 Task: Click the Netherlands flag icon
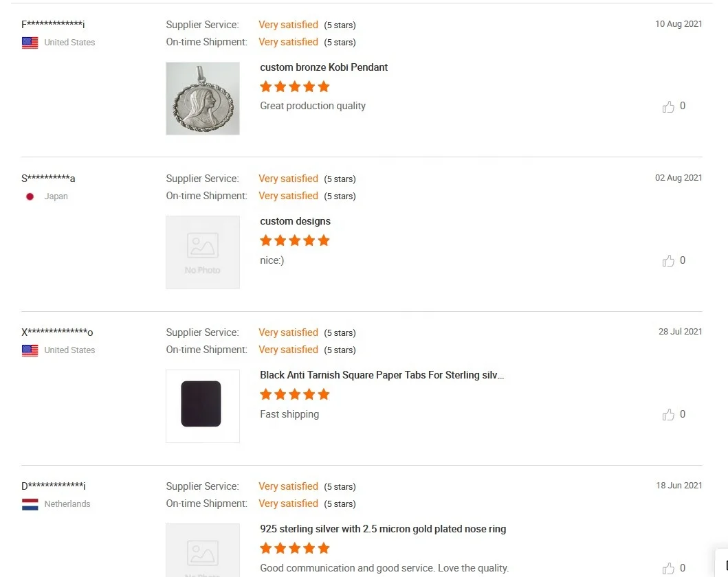[x=30, y=504]
